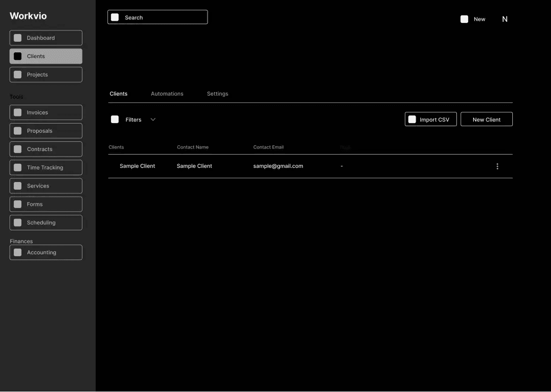The image size is (551, 392).
Task: Click the Time Tracking icon
Action: (x=18, y=168)
